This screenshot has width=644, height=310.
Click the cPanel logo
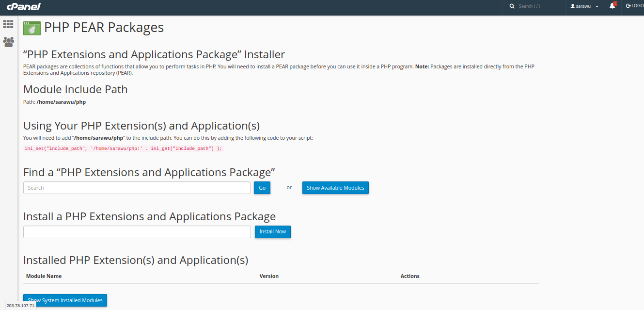pyautogui.click(x=23, y=6)
